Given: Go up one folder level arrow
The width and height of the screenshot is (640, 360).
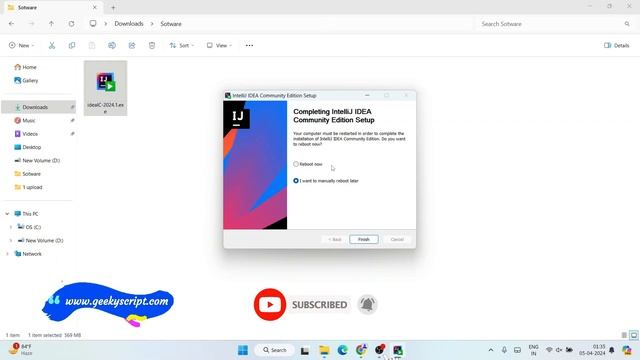Looking at the screenshot, I should pyautogui.click(x=51, y=24).
